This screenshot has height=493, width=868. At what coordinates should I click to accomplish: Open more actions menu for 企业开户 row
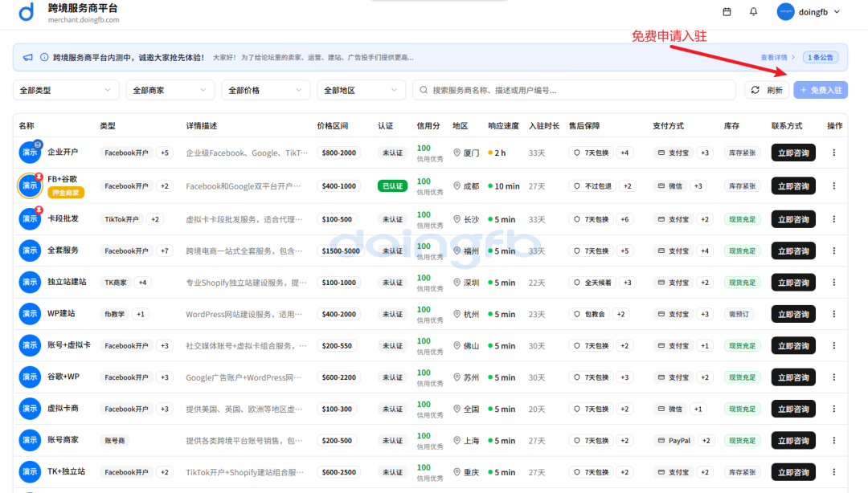click(x=833, y=153)
